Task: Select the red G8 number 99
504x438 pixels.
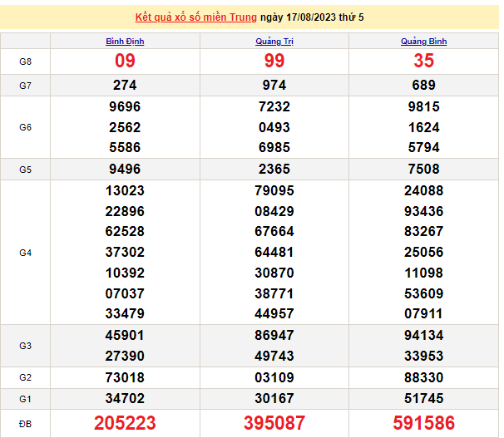Action: pyautogui.click(x=274, y=62)
